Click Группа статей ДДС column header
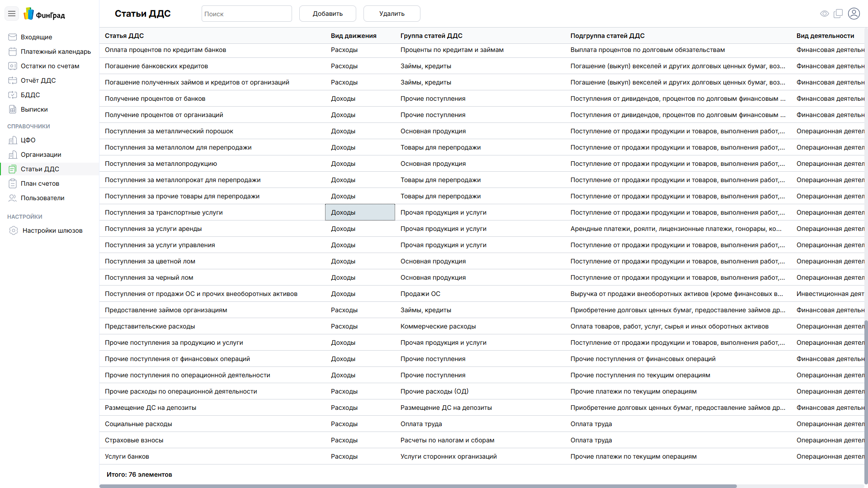The width and height of the screenshot is (868, 488). pyautogui.click(x=431, y=36)
